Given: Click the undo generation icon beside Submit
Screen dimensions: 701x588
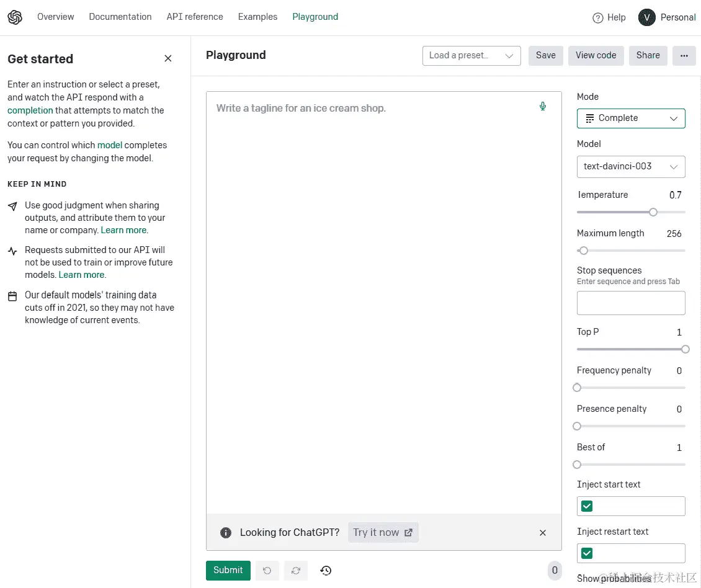Looking at the screenshot, I should [267, 570].
